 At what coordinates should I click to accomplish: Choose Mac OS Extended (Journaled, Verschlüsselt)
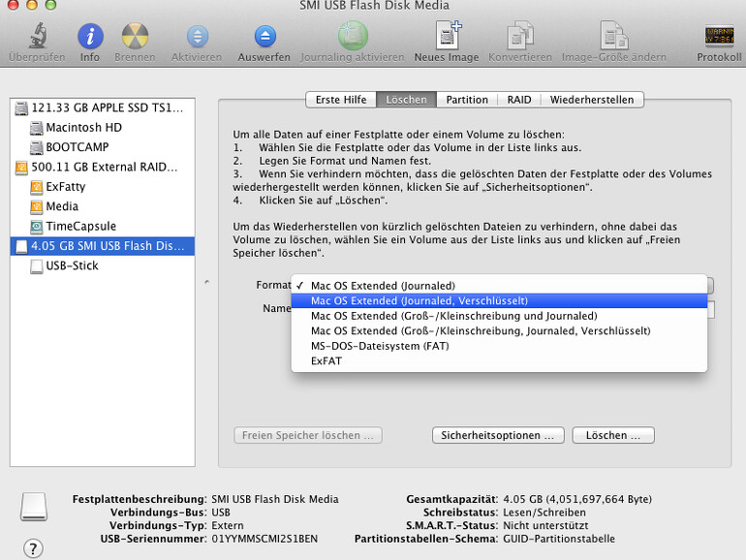pyautogui.click(x=499, y=300)
